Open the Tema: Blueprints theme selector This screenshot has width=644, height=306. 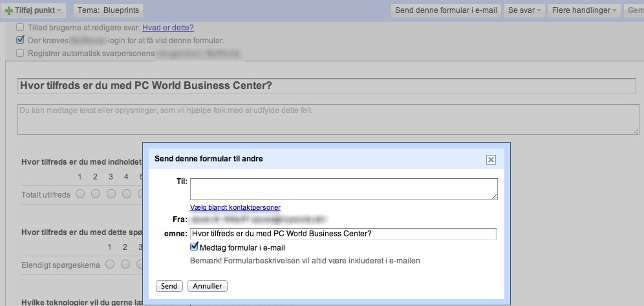(x=109, y=10)
